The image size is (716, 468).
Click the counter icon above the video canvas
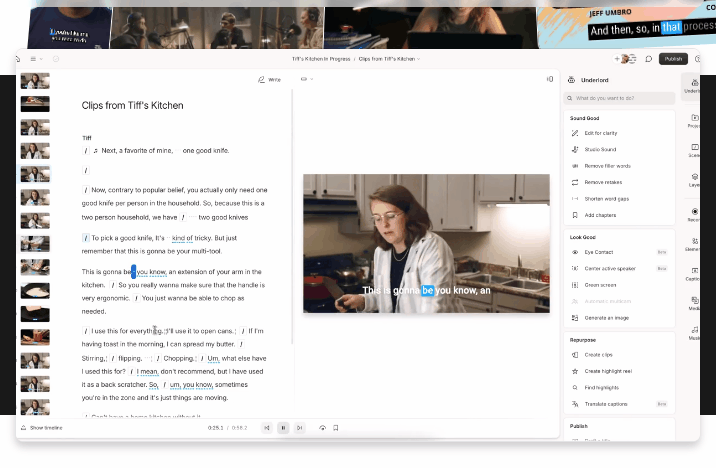550,79
